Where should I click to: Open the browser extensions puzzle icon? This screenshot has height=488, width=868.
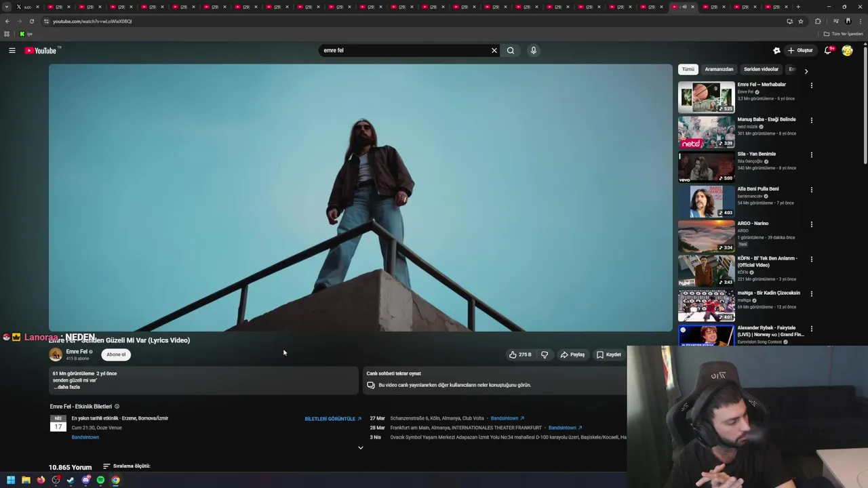(818, 21)
